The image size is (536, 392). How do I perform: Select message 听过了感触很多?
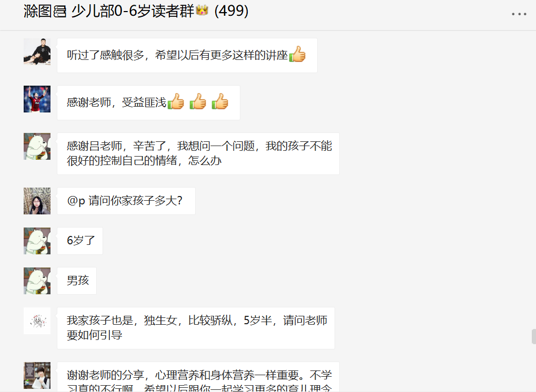[x=187, y=55]
